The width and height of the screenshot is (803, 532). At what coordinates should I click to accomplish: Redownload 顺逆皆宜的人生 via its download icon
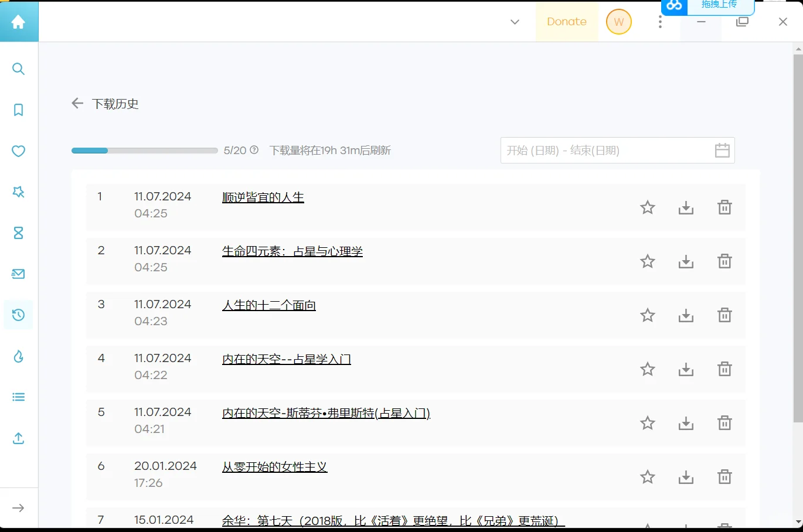point(686,207)
